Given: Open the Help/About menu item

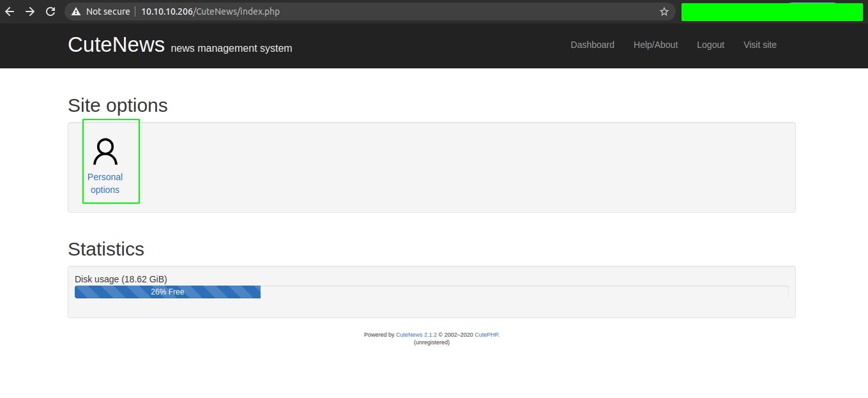Looking at the screenshot, I should click(x=656, y=45).
